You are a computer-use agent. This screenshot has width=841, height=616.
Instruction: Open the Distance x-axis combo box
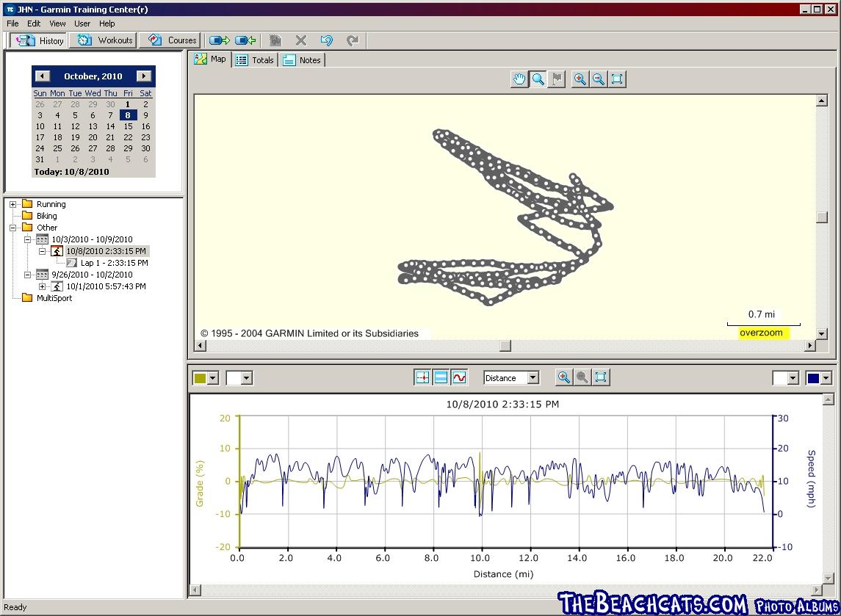tap(533, 378)
